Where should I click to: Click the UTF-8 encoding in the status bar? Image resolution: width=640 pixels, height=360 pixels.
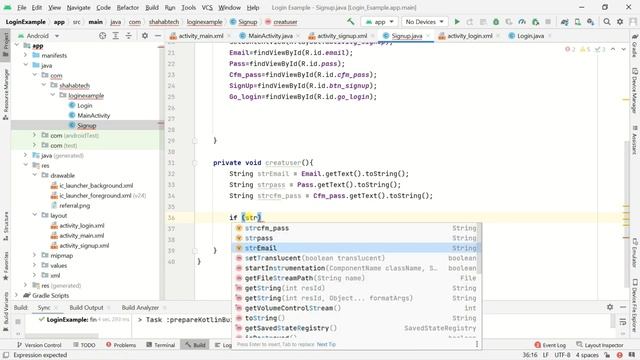click(562, 355)
